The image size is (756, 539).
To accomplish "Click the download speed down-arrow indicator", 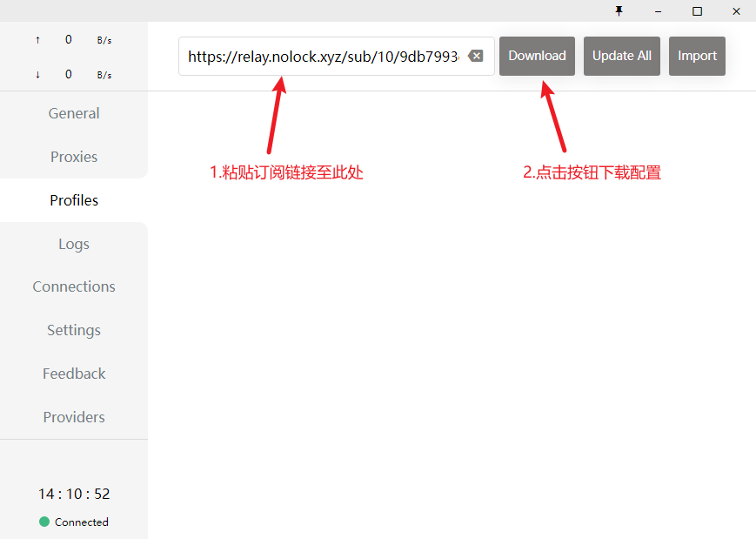I will click(37, 75).
